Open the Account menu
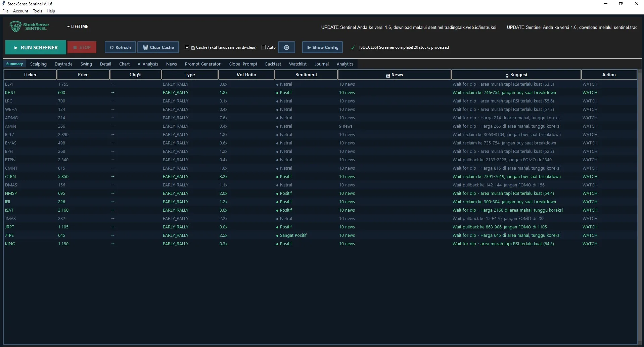The image size is (644, 347). click(x=20, y=11)
